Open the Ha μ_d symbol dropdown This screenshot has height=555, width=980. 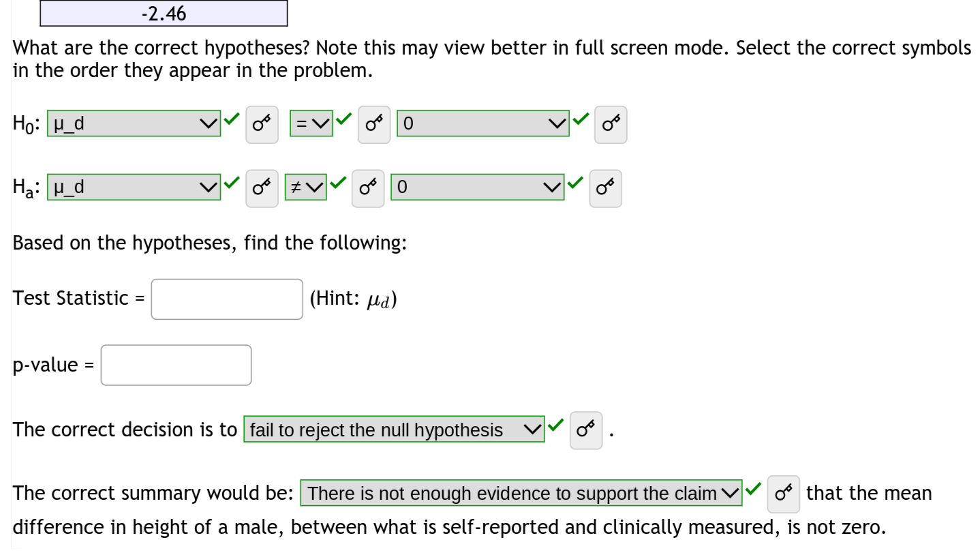tap(134, 187)
